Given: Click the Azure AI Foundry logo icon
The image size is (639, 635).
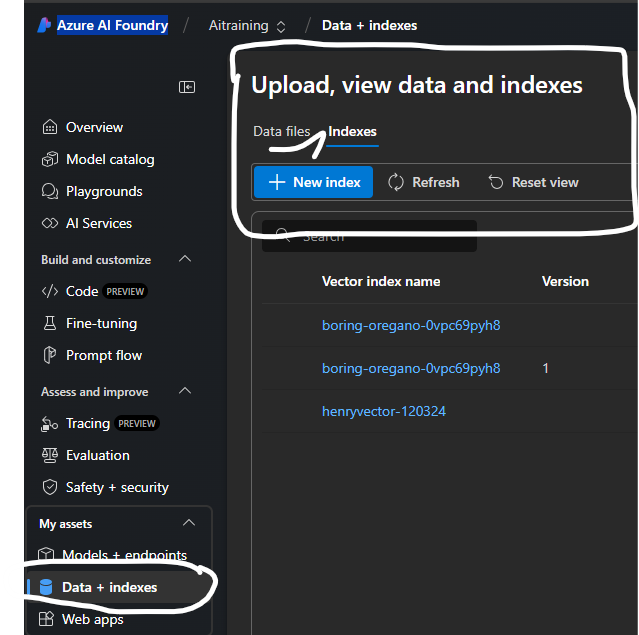Looking at the screenshot, I should 44,25.
